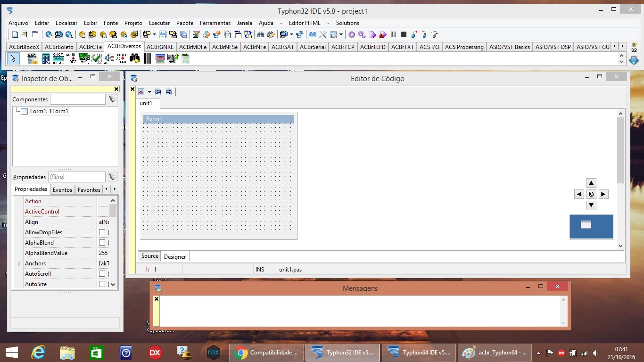This screenshot has height=362, width=644.
Task: Start debugging with the ladybug run icon
Action: pos(382,34)
